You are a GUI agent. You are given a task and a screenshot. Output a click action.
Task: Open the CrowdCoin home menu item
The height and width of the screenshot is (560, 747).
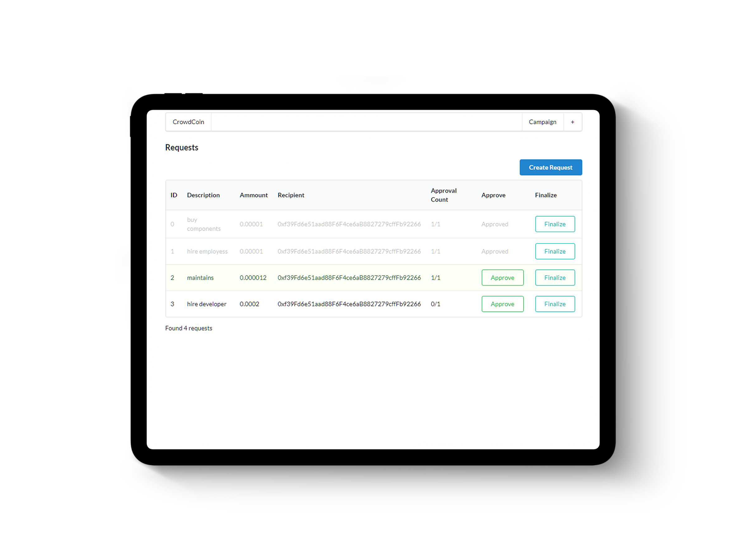188,122
